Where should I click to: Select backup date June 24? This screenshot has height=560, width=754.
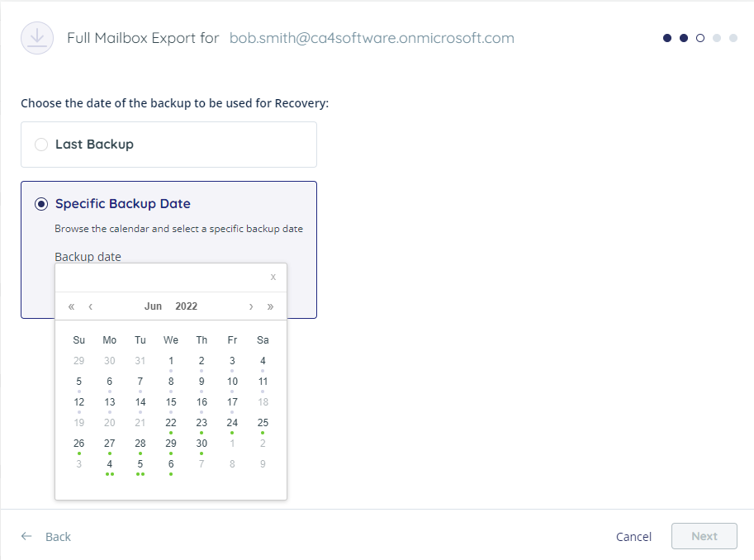[232, 423]
